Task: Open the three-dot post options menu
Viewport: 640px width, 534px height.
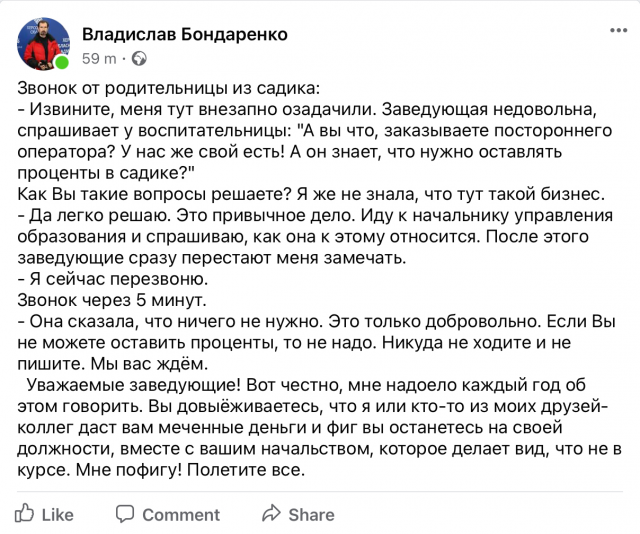Action: coord(619,31)
